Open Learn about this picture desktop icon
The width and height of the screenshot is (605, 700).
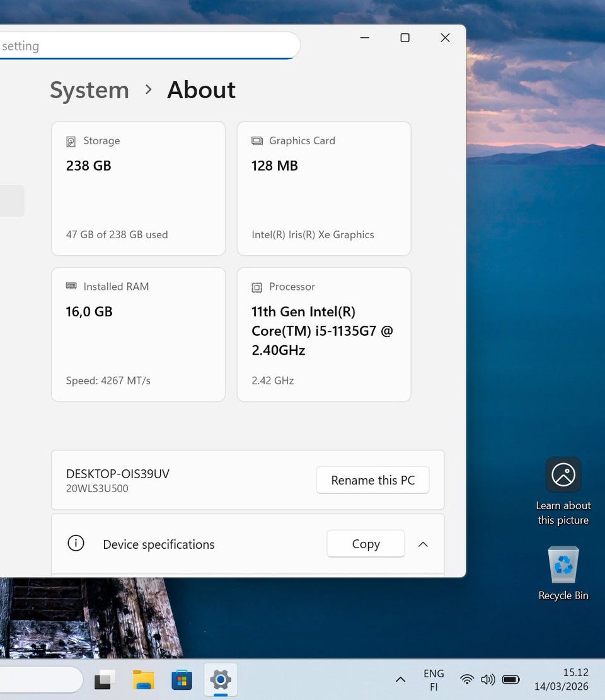pos(563,491)
